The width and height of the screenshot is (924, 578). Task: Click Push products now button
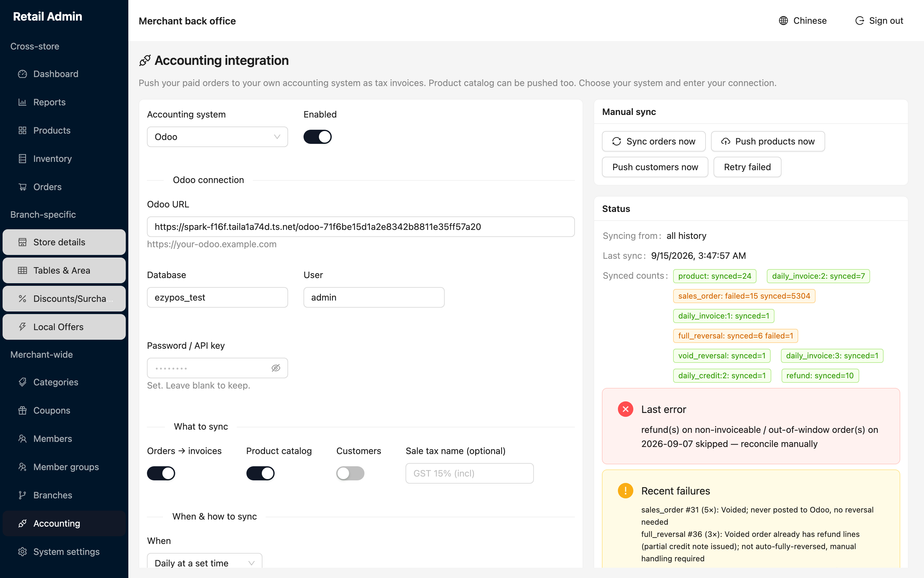[768, 141]
